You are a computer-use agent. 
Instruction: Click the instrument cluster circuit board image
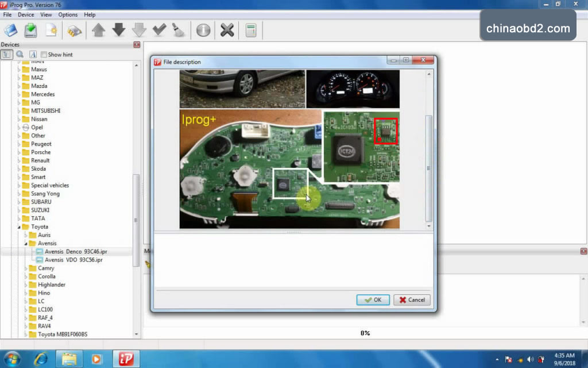[289, 169]
